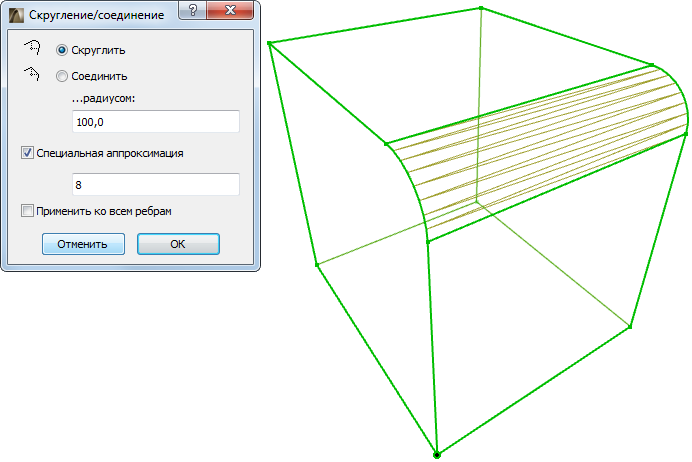The height and width of the screenshot is (462, 692).
Task: Uncheck Специальная аппроксимация checkbox
Action: (x=27, y=153)
